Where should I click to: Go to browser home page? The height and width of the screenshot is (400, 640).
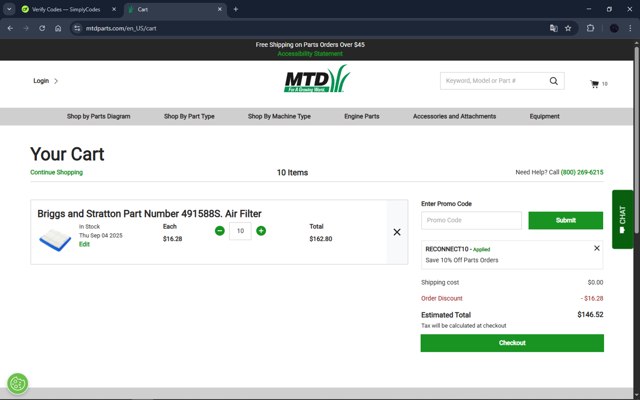(58, 28)
